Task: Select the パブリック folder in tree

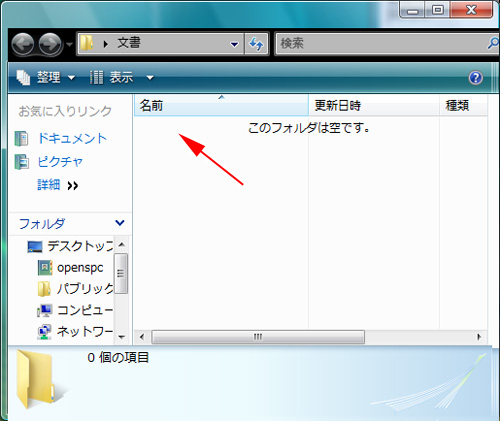Action: click(x=85, y=289)
